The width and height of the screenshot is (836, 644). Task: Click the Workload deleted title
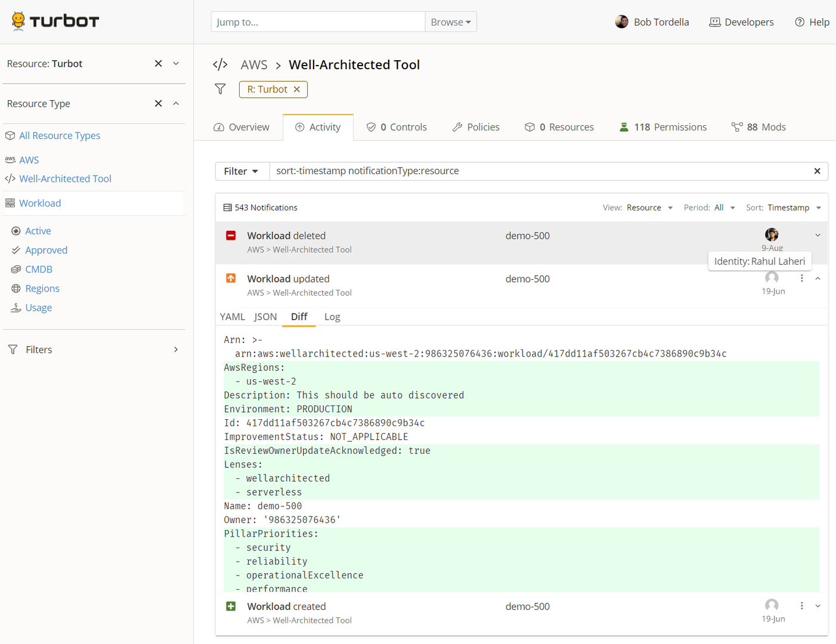tap(286, 236)
